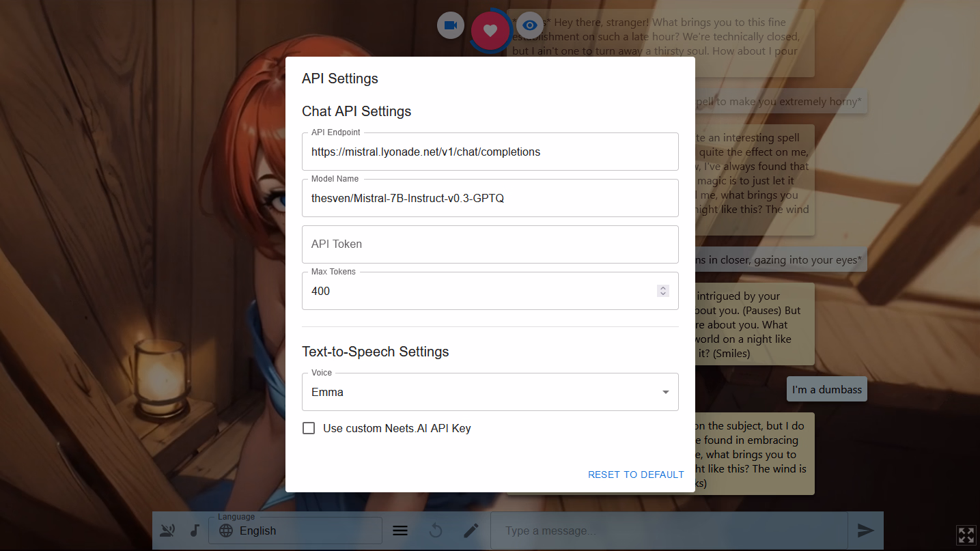The width and height of the screenshot is (980, 551).
Task: Click the "Text-to-Speech Settings" heading
Action: 376,352
